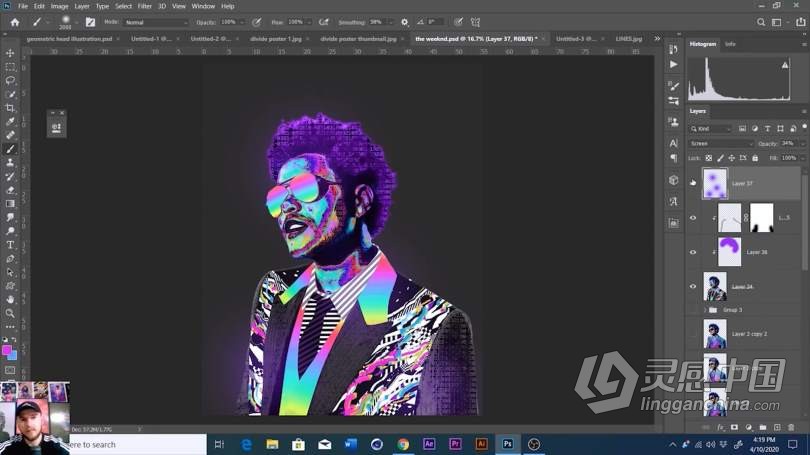Click the background color swatch
The image size is (810, 455).
point(13,356)
